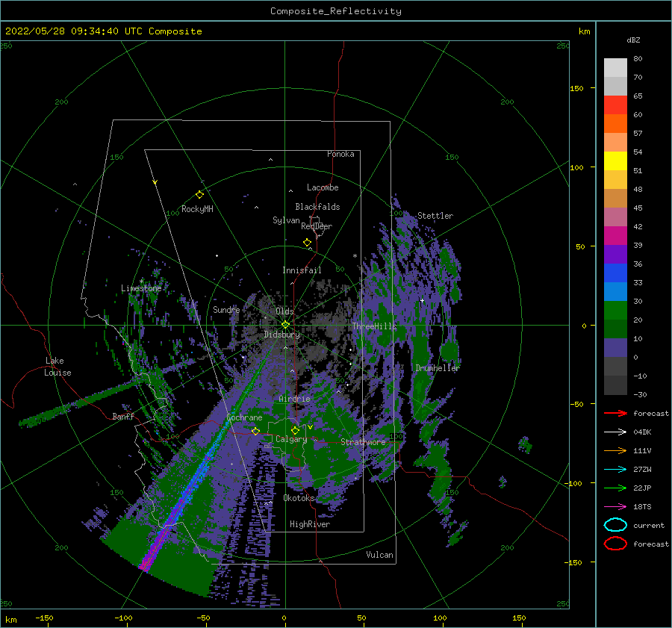Click the HighRiver town label
The width and height of the screenshot is (672, 628).
pyautogui.click(x=310, y=524)
